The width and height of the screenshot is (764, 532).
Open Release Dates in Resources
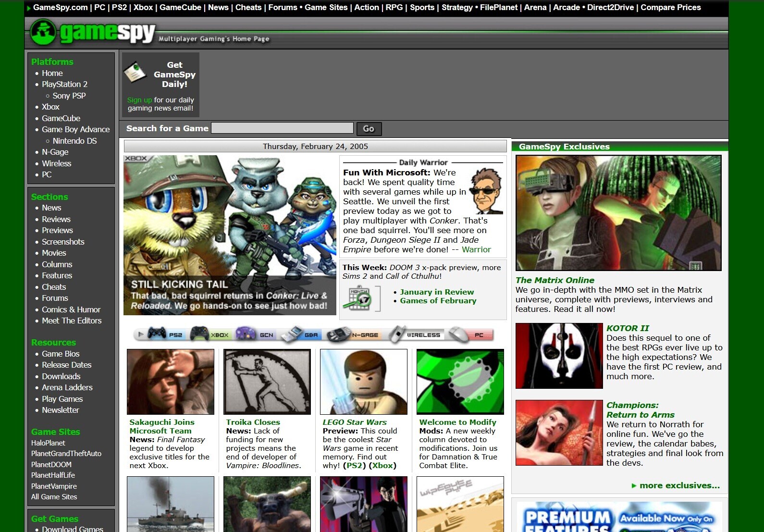(x=66, y=365)
